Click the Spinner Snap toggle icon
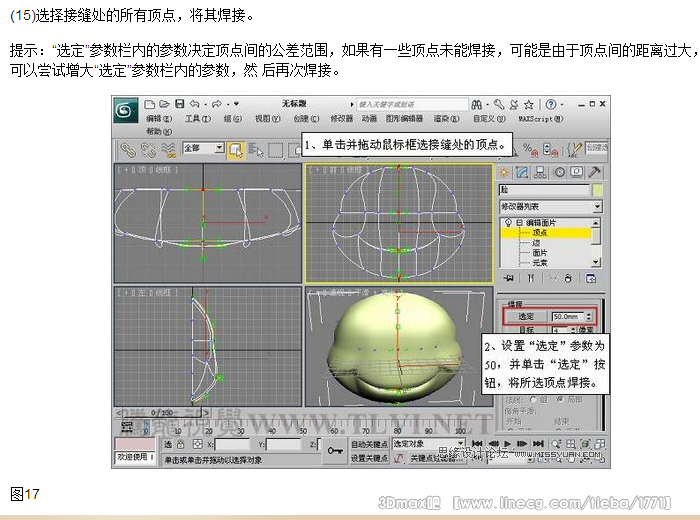Image resolution: width=700 pixels, height=520 pixels. (x=550, y=150)
